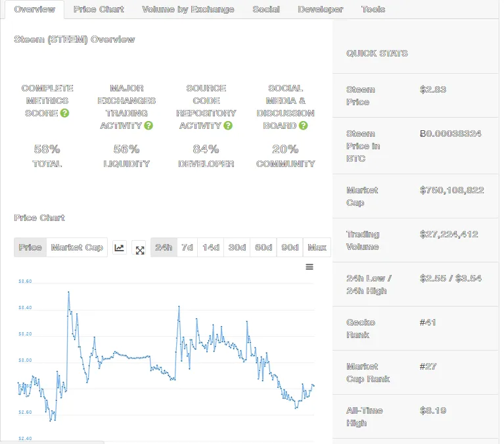Select the 14d time range

pos(211,247)
